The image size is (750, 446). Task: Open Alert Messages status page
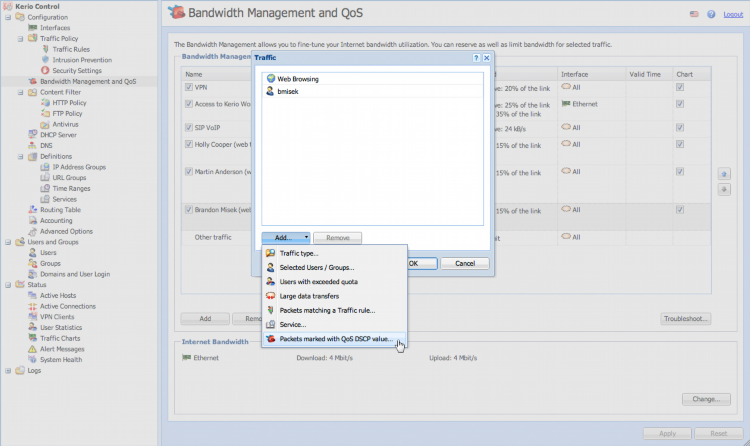[62, 349]
